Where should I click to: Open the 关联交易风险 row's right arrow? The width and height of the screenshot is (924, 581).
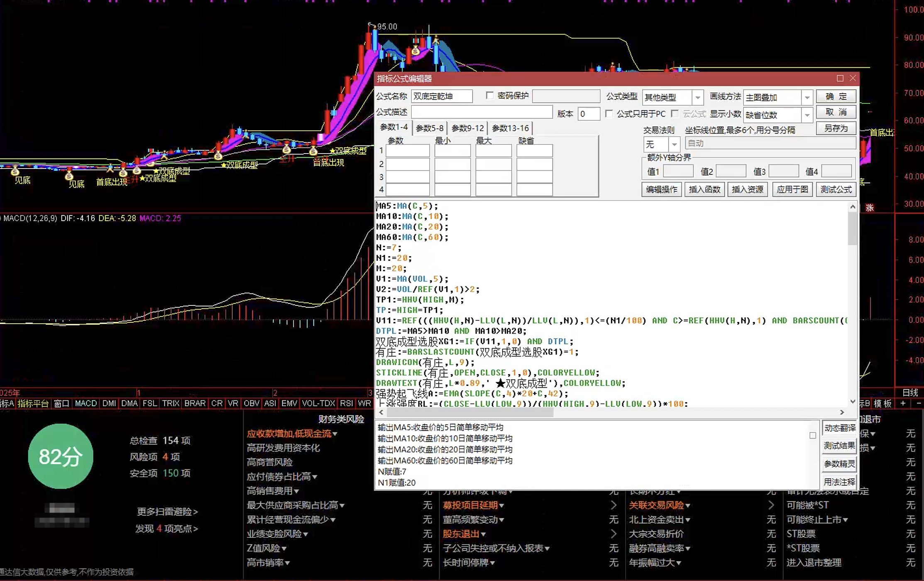click(x=771, y=505)
